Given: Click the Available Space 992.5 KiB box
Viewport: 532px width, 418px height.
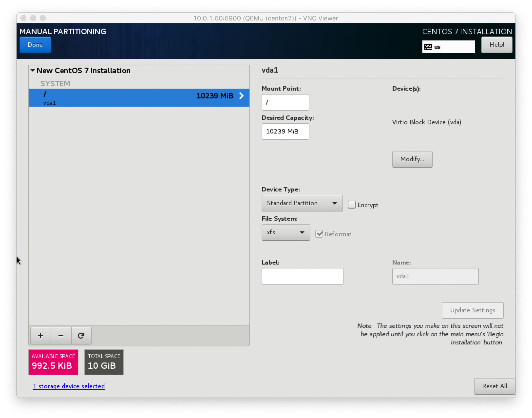Looking at the screenshot, I should pos(53,362).
